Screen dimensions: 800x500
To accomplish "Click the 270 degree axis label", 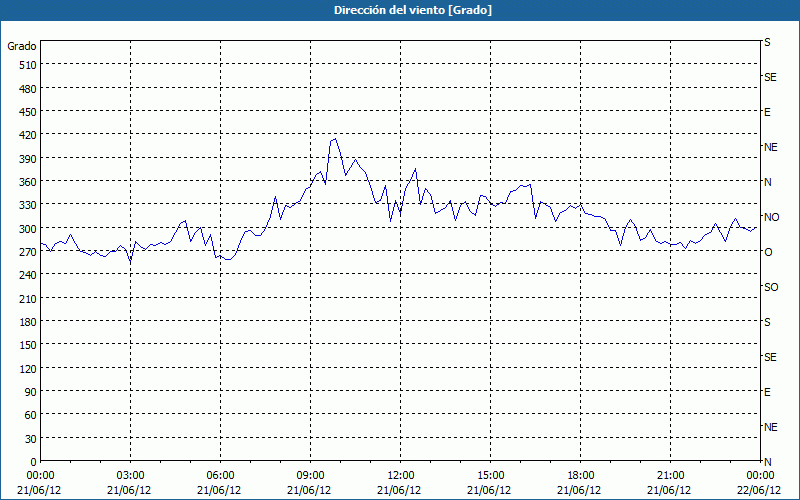I will (28, 252).
